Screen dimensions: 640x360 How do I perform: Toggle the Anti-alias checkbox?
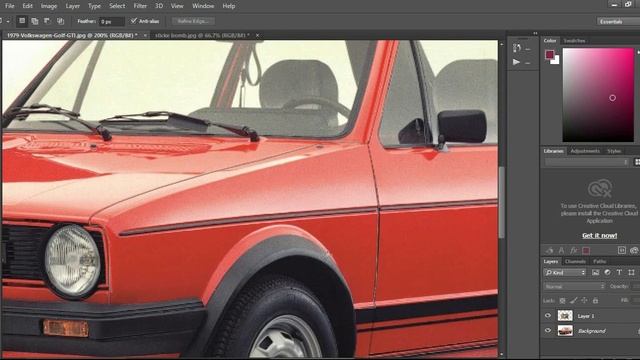click(133, 20)
